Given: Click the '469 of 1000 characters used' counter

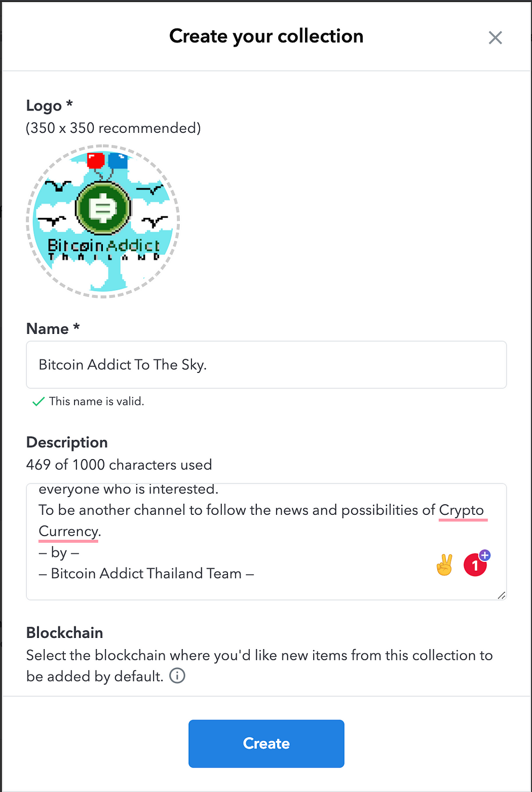Looking at the screenshot, I should [x=119, y=465].
